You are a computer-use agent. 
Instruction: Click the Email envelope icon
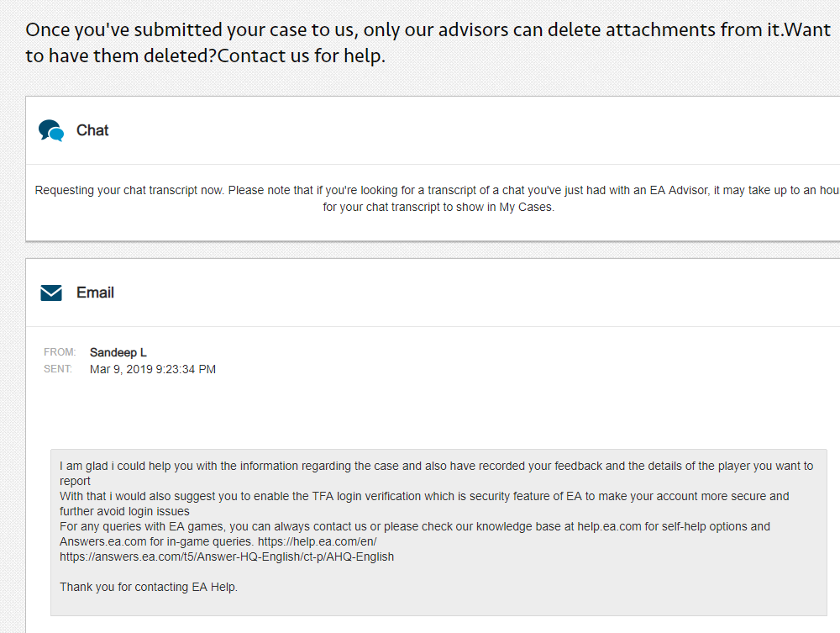(x=51, y=293)
